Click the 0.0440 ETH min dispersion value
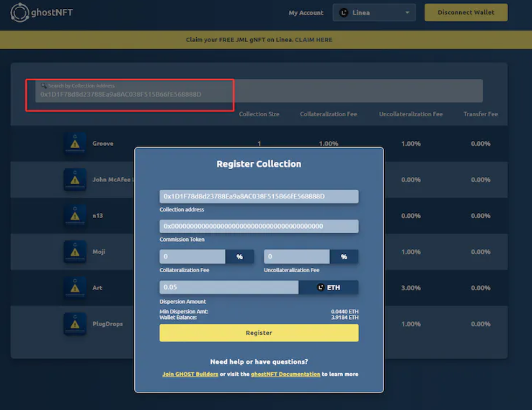The image size is (532, 410). [x=345, y=312]
